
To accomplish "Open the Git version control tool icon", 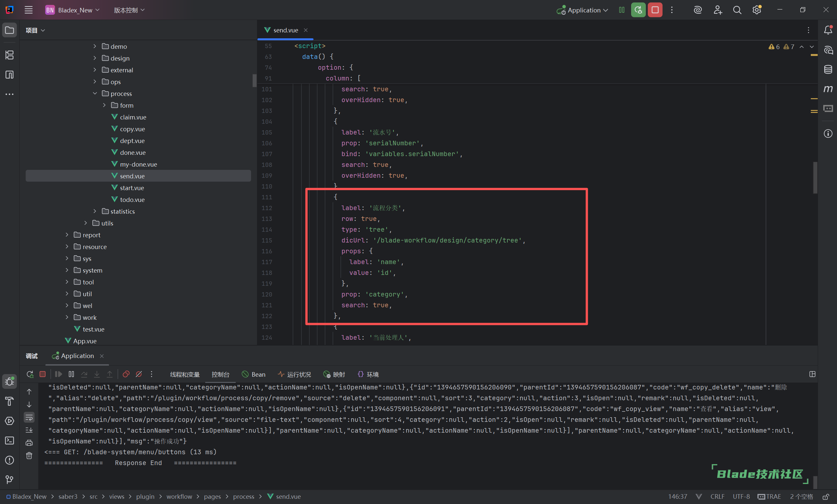I will click(9, 479).
